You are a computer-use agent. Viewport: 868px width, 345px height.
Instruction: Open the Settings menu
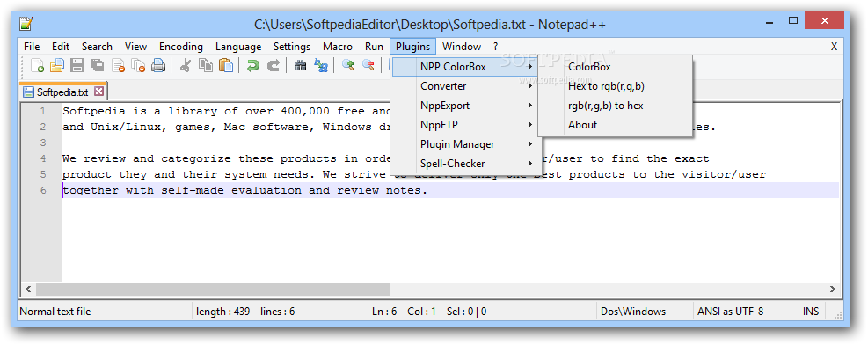pyautogui.click(x=292, y=47)
